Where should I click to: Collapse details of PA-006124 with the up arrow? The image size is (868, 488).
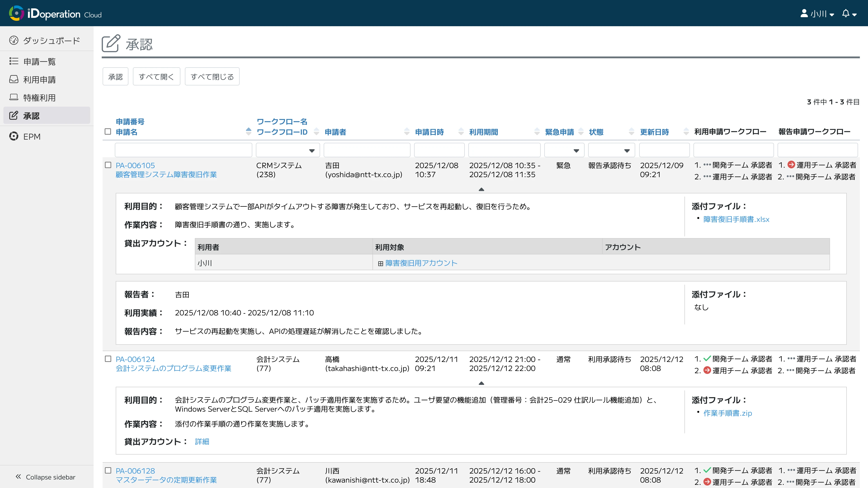[481, 383]
